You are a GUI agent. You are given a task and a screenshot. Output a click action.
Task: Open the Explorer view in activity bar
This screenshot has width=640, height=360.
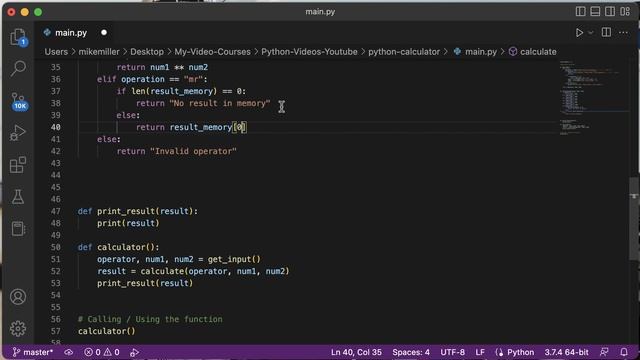tap(18, 38)
